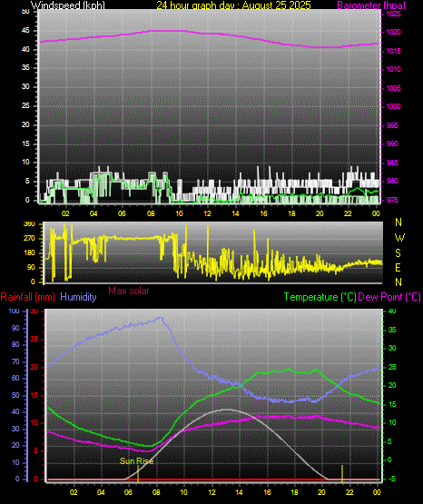Select the 1010 barometer scale value
423x504 pixels.
pos(393,69)
